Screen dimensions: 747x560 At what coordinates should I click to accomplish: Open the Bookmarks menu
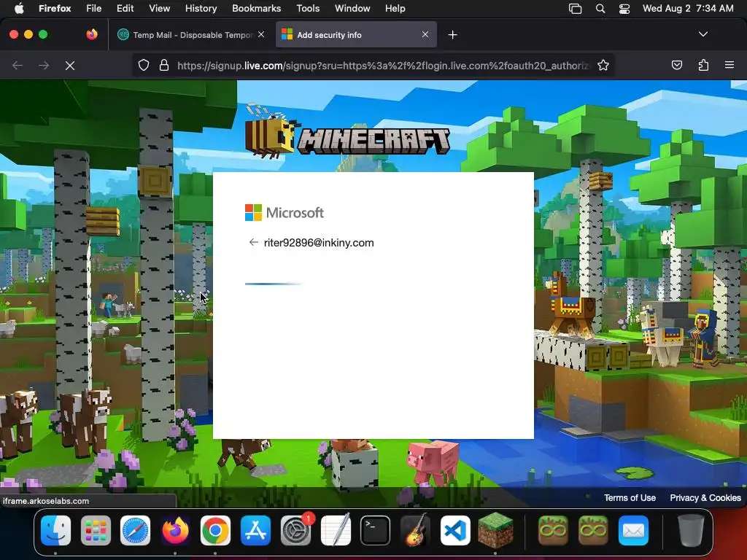click(x=256, y=8)
